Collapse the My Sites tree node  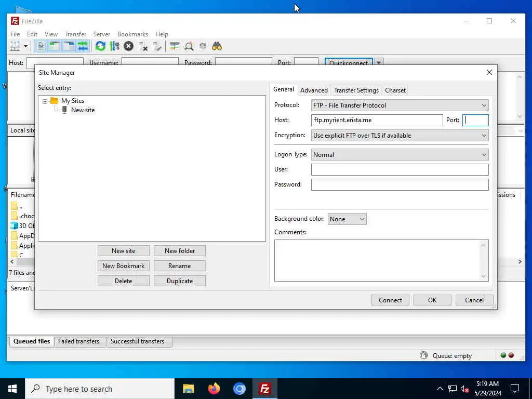45,101
